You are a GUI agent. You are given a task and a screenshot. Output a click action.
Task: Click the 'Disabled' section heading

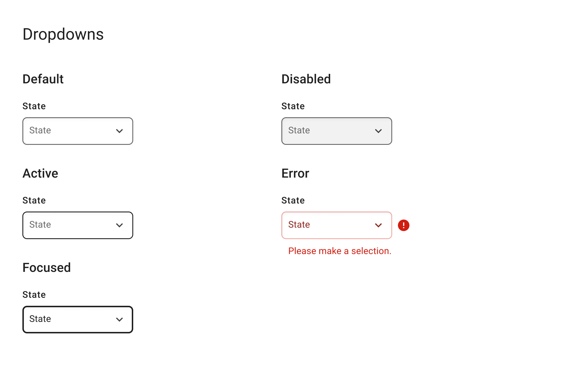click(306, 79)
